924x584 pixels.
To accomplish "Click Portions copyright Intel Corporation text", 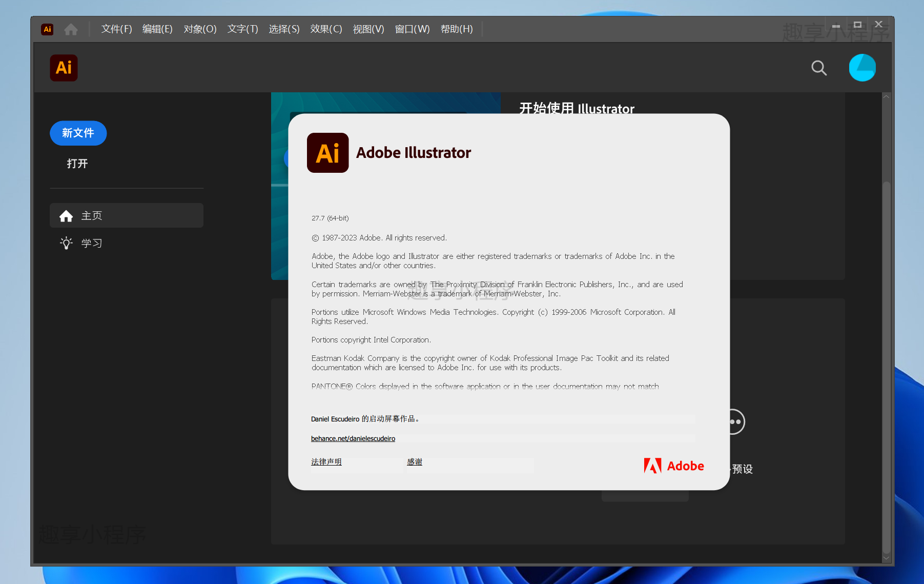I will point(371,340).
